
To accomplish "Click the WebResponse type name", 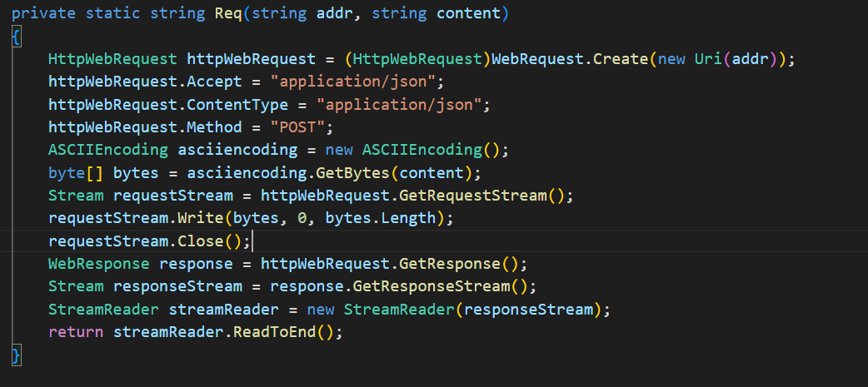I will (99, 264).
